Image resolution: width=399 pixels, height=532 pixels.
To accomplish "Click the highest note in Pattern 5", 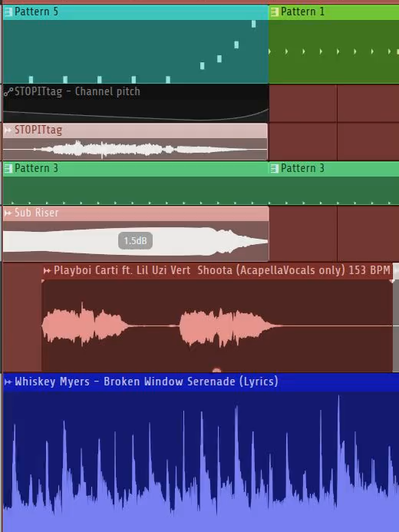I will (x=253, y=24).
